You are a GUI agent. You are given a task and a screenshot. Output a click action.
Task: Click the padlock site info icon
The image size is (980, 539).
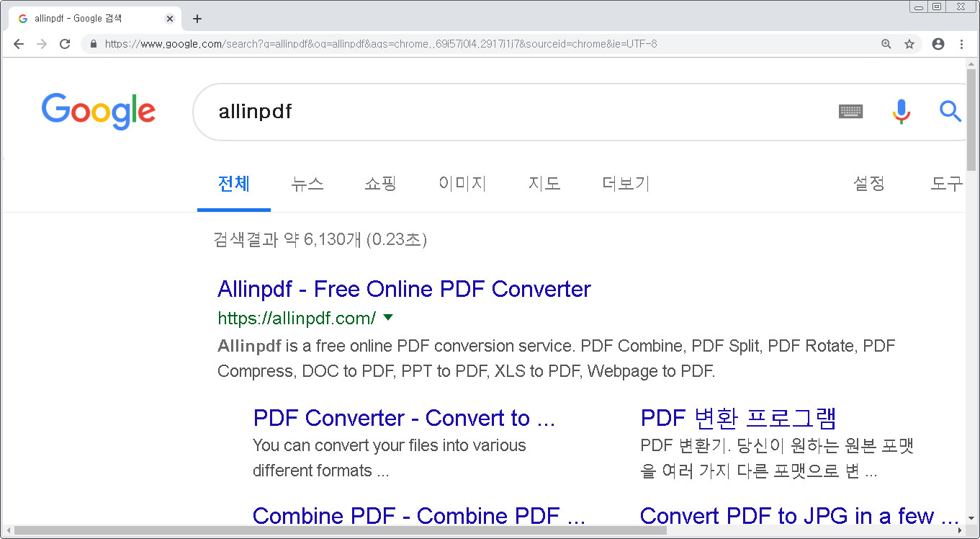pyautogui.click(x=93, y=44)
